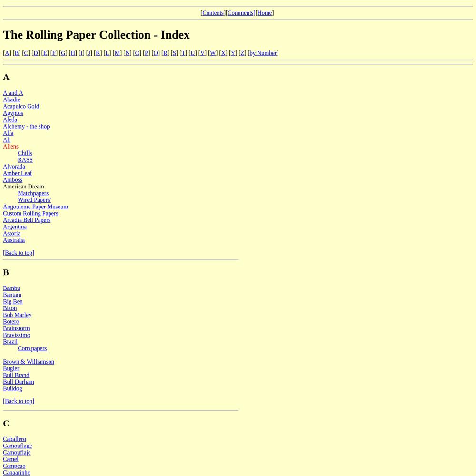
Task: Open the Bull Durham entry
Action: tap(19, 382)
